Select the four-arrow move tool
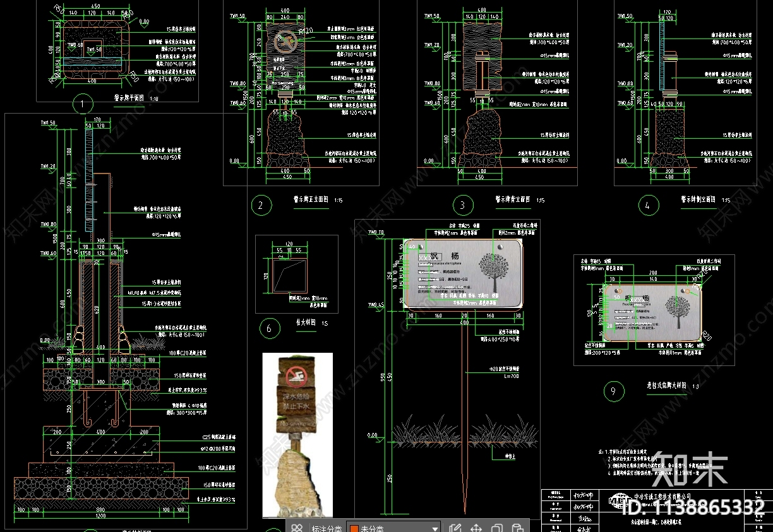This screenshot has width=773, height=532. (477, 528)
